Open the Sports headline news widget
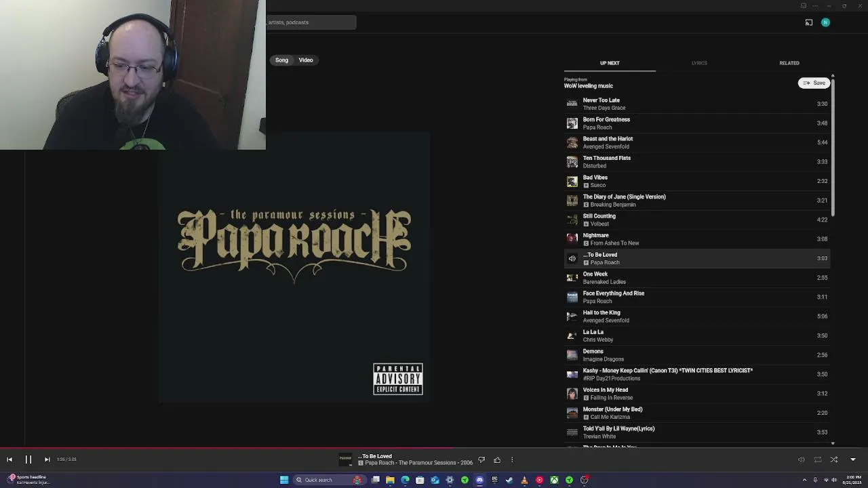This screenshot has width=868, height=488. point(27,480)
